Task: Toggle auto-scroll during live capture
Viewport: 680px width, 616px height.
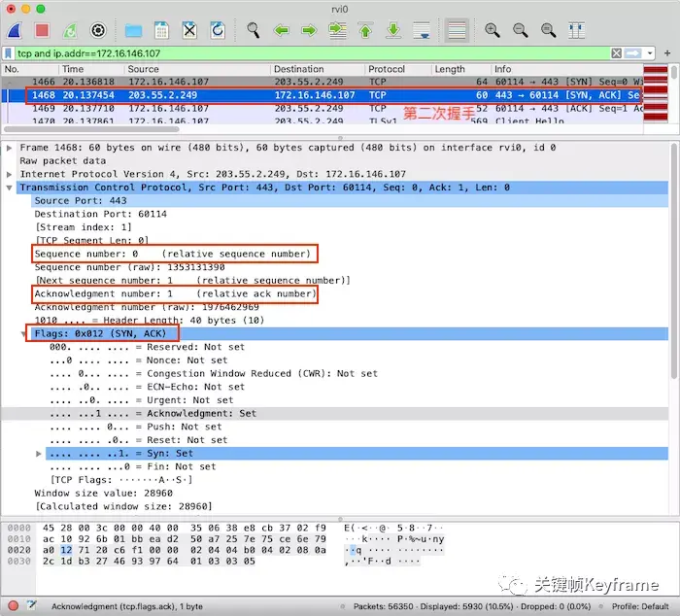Action: pos(422,31)
